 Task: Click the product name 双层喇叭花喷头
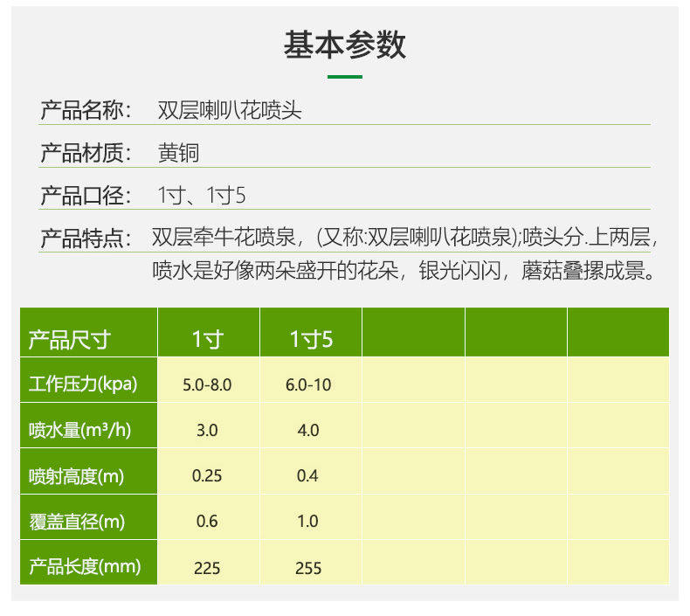[229, 110]
